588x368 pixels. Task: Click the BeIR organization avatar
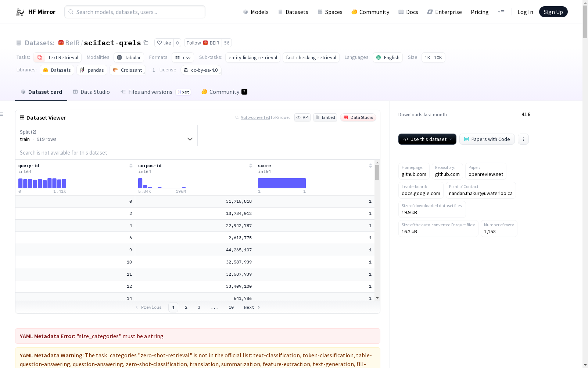pos(61,43)
